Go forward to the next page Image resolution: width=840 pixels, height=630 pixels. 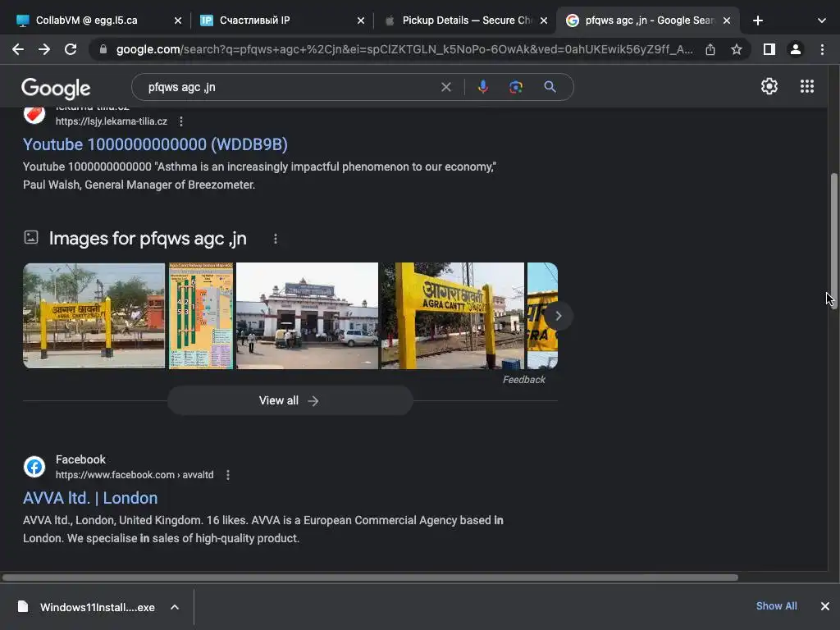tap(44, 49)
